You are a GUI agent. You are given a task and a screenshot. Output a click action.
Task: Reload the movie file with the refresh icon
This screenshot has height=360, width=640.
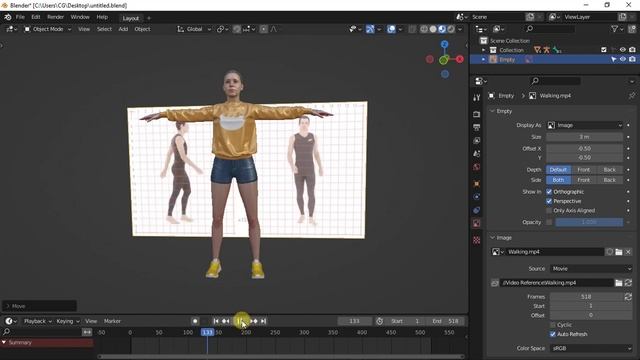[x=628, y=282]
